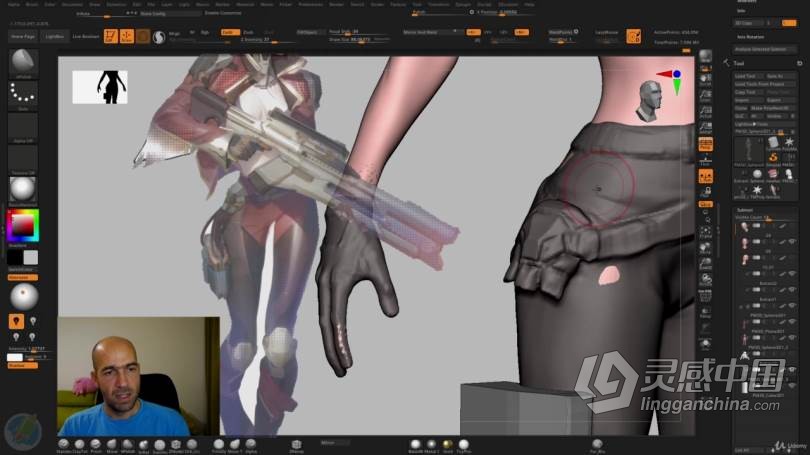
Task: Click the BPR render icon
Action: tap(705, 57)
